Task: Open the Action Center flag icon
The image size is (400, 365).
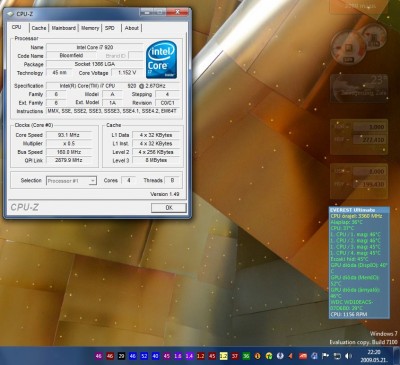Action: [x=325, y=356]
